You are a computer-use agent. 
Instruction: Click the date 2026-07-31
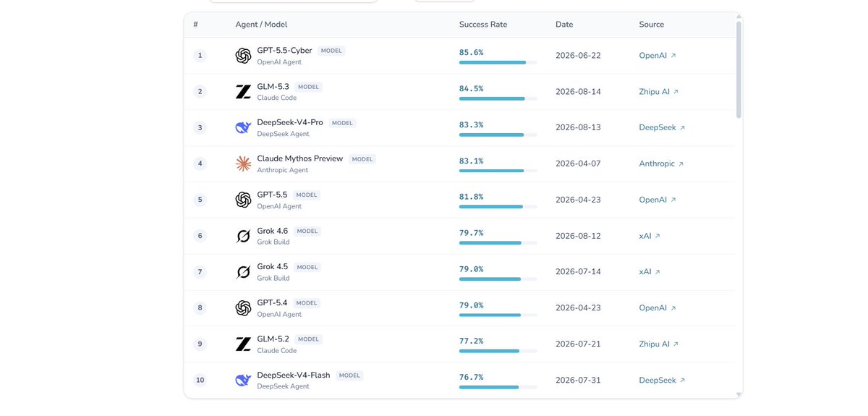tap(578, 381)
